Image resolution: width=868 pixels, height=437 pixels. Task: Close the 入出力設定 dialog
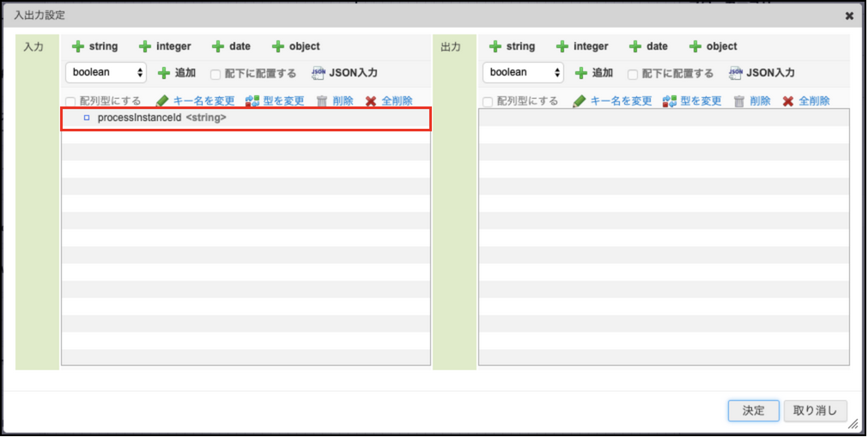click(850, 16)
